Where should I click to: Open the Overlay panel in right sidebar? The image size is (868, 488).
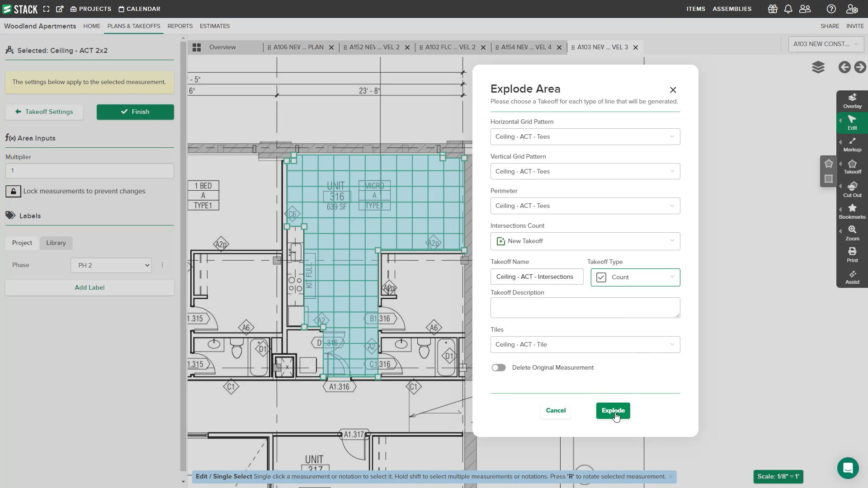(852, 100)
